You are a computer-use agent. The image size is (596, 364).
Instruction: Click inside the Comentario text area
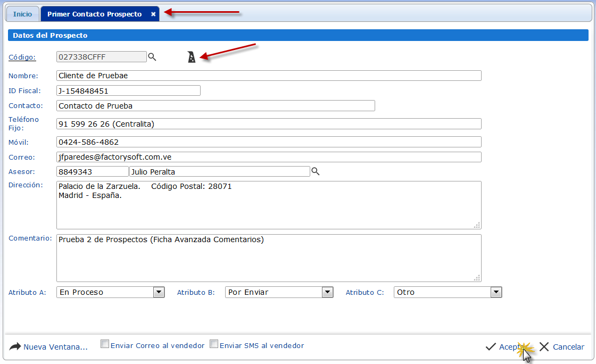pyautogui.click(x=269, y=258)
